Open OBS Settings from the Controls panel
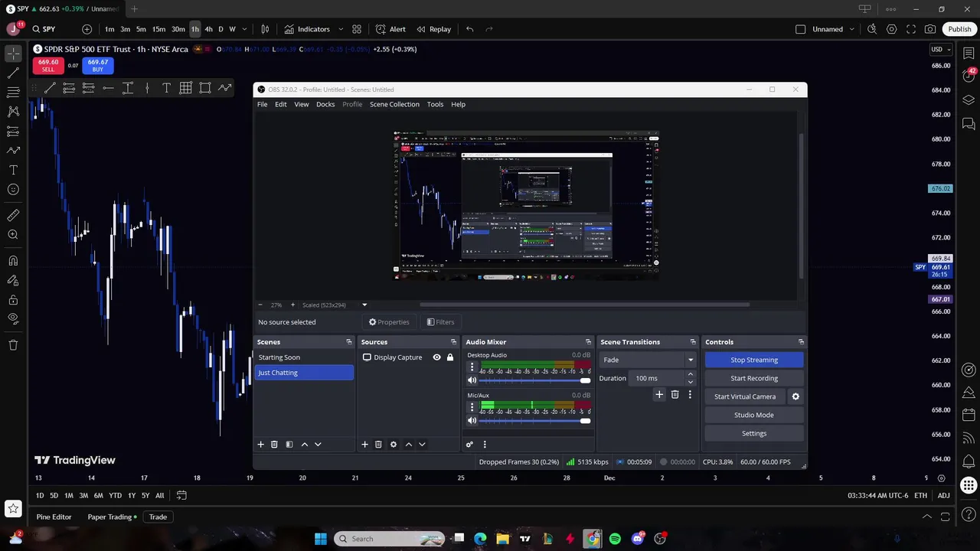Screen dimensions: 980x551 (754, 433)
